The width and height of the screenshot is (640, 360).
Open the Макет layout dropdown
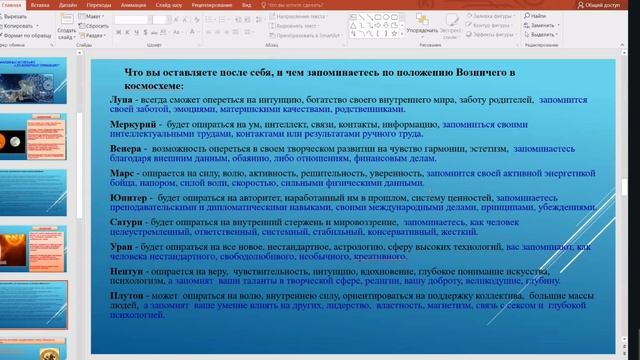(x=92, y=16)
